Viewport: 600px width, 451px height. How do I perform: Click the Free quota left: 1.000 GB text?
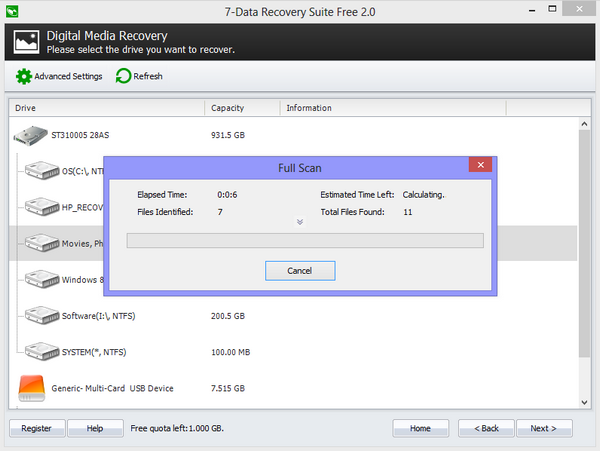tap(177, 428)
